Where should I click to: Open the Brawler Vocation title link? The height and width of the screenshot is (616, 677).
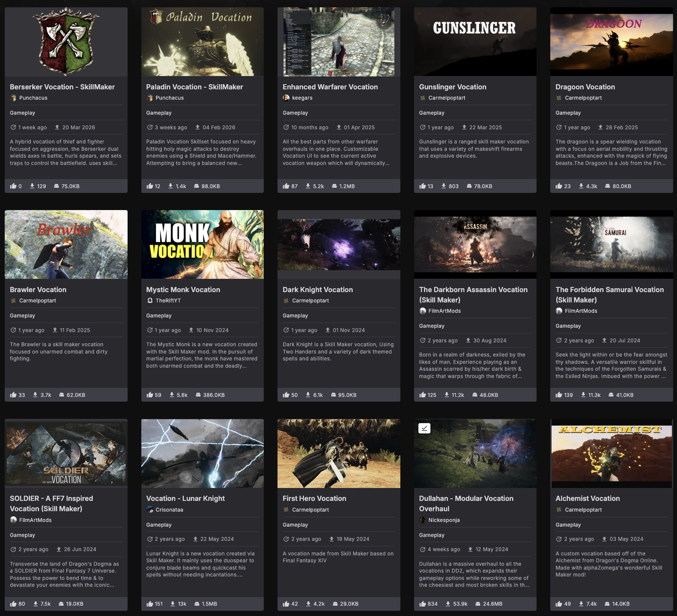click(x=38, y=290)
